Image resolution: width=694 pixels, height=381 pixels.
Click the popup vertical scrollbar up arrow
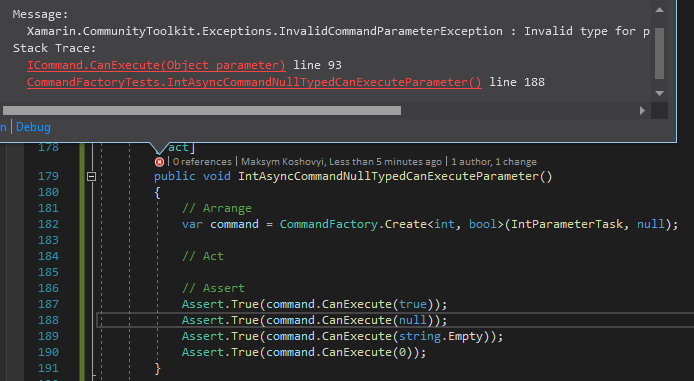coord(659,10)
